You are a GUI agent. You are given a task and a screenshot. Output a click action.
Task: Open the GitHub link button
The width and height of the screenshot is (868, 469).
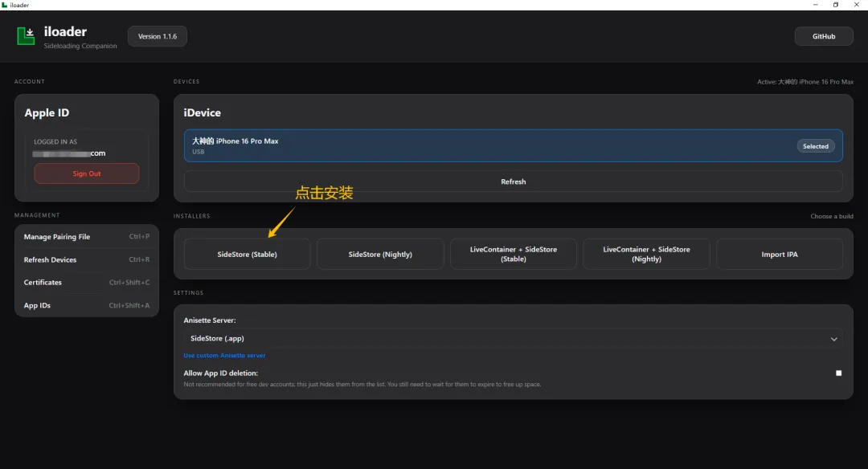coord(824,36)
